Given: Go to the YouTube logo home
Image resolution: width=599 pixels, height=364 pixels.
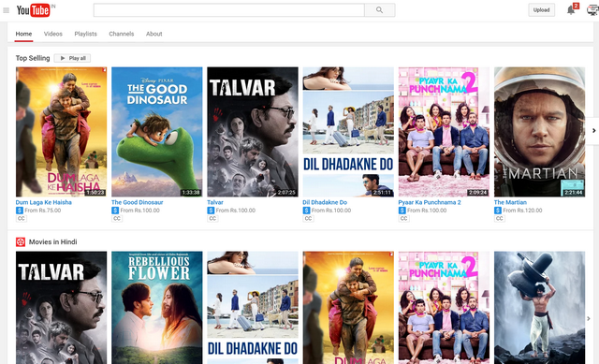Looking at the screenshot, I should click(x=34, y=10).
